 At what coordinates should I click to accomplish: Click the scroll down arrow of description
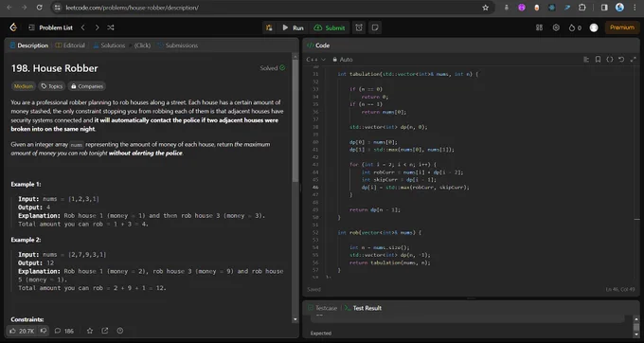(x=295, y=319)
